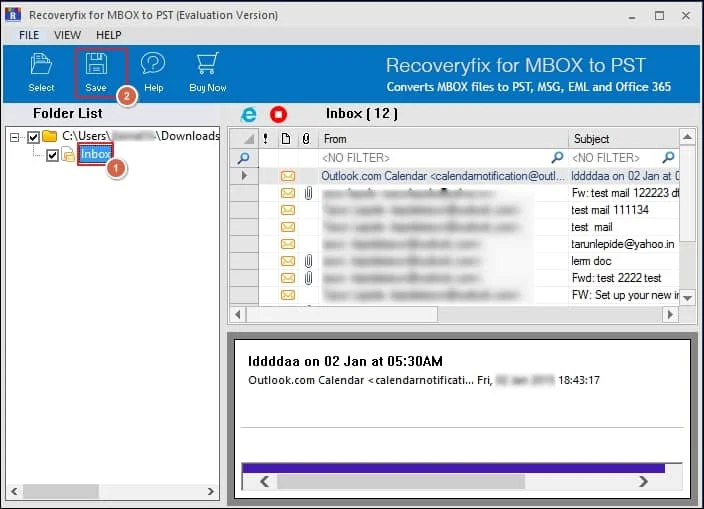Image resolution: width=704 pixels, height=509 pixels.
Task: Click folder list scroll left arrow
Action: pos(14,491)
